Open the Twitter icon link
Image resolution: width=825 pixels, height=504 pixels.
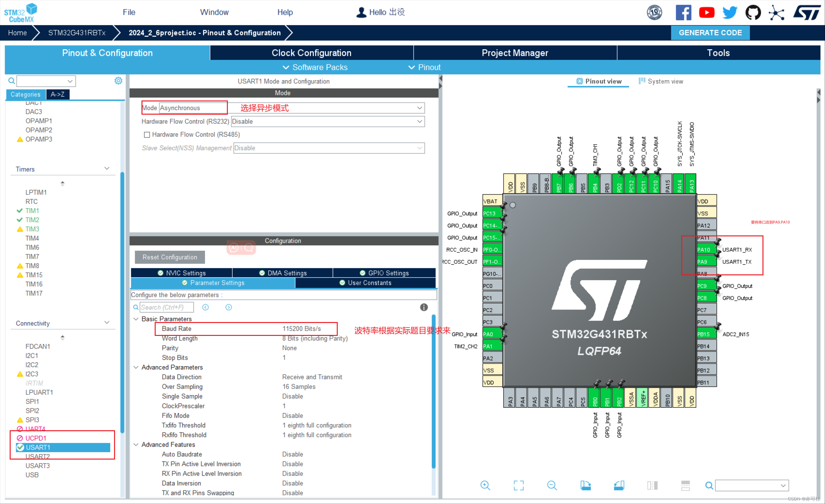point(730,12)
